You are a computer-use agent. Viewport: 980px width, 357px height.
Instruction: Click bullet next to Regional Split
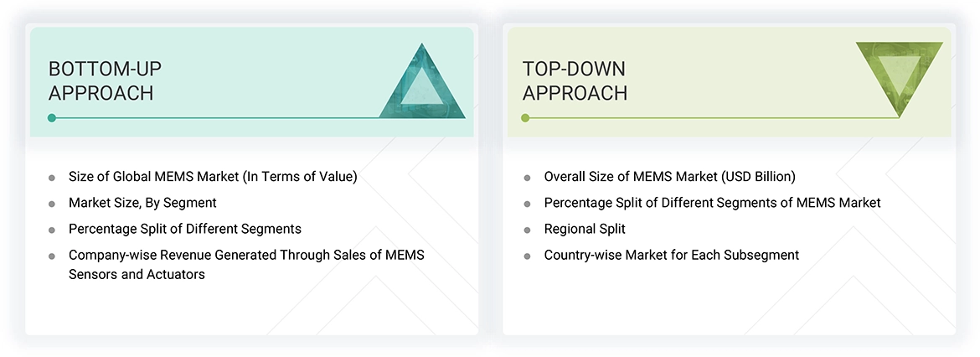[527, 230]
